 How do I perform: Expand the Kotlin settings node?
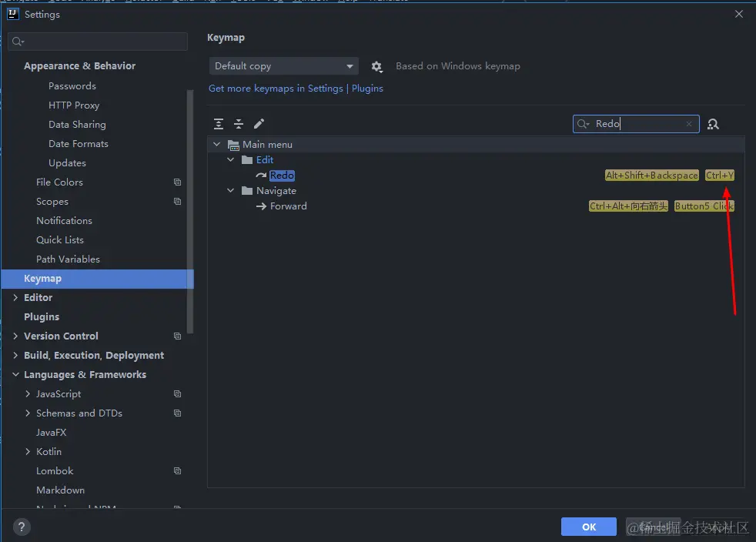pos(28,452)
